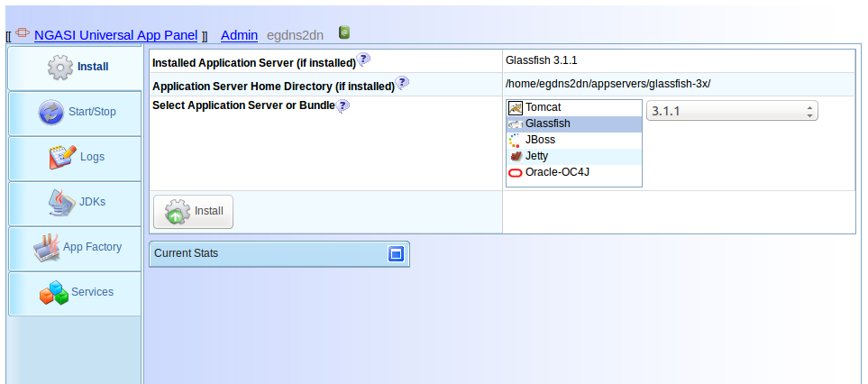Click the Tomcat cat icon in server list
Viewport: 868px width, 384px height.
tap(516, 108)
